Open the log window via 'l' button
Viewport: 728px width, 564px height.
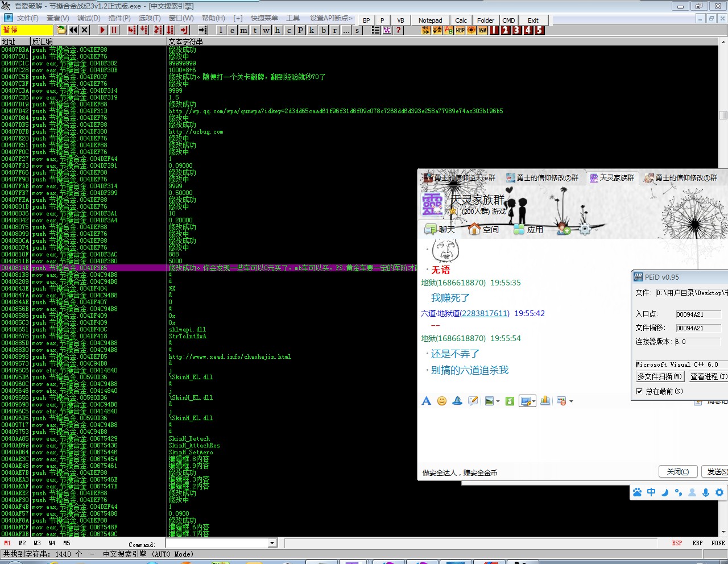[x=221, y=30]
